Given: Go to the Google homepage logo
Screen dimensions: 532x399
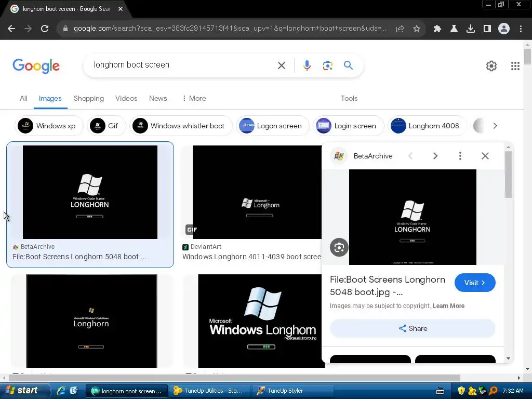Looking at the screenshot, I should [36, 66].
